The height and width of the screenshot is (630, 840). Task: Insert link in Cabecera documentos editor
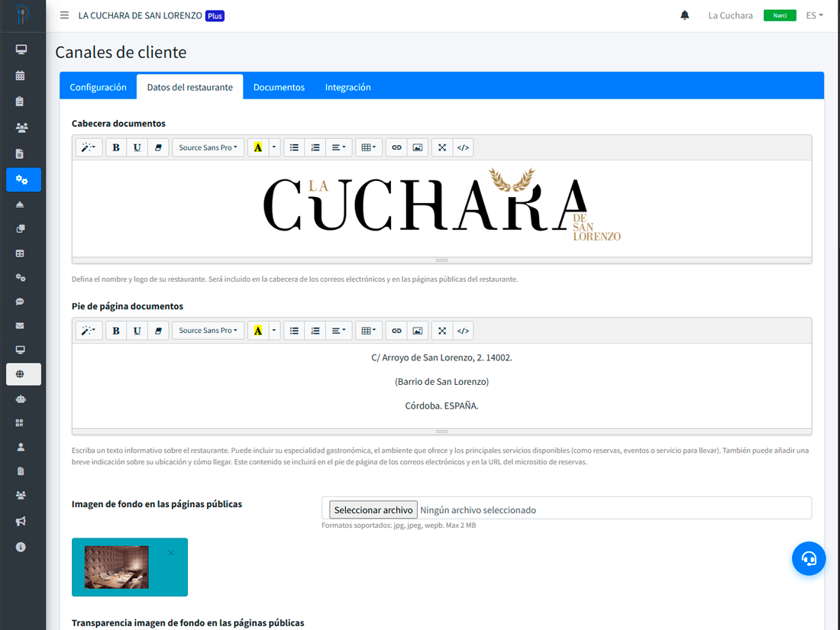(x=396, y=147)
